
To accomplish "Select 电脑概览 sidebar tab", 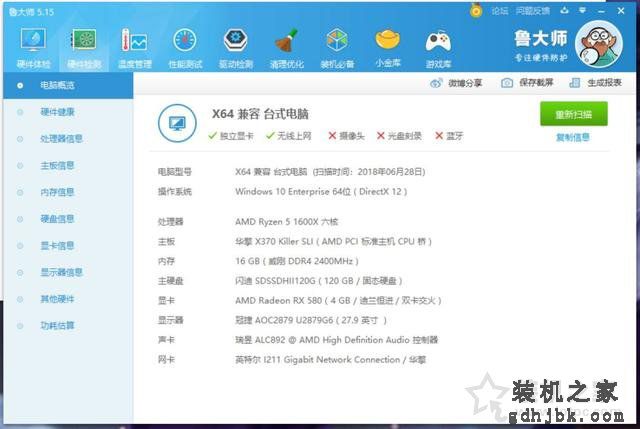I will (68, 85).
